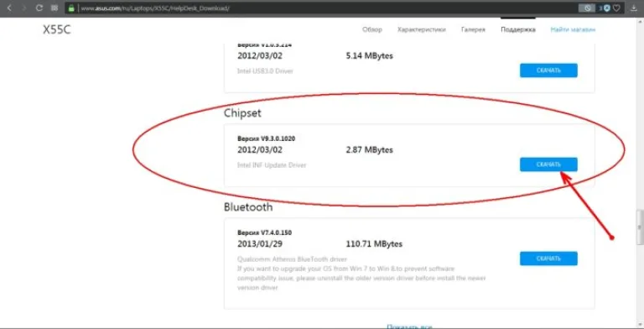The width and height of the screenshot is (644, 329).
Task: Follow the Найти магазин link
Action: click(573, 29)
